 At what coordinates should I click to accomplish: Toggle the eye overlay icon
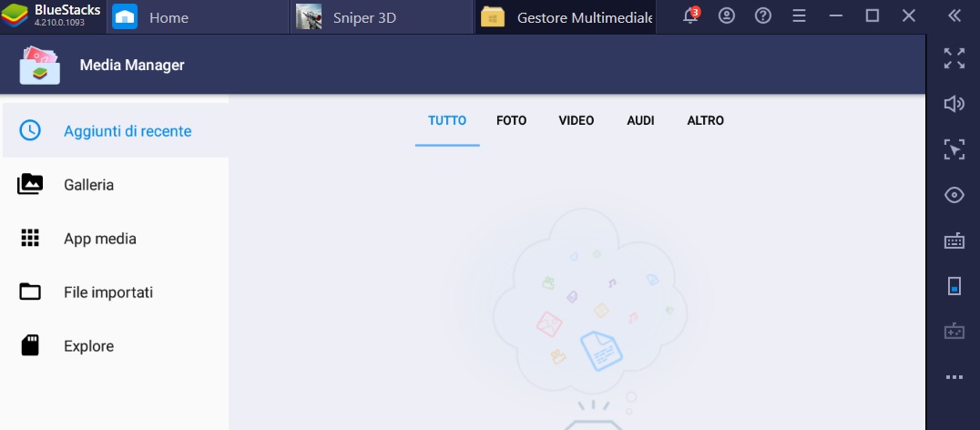pyautogui.click(x=954, y=195)
